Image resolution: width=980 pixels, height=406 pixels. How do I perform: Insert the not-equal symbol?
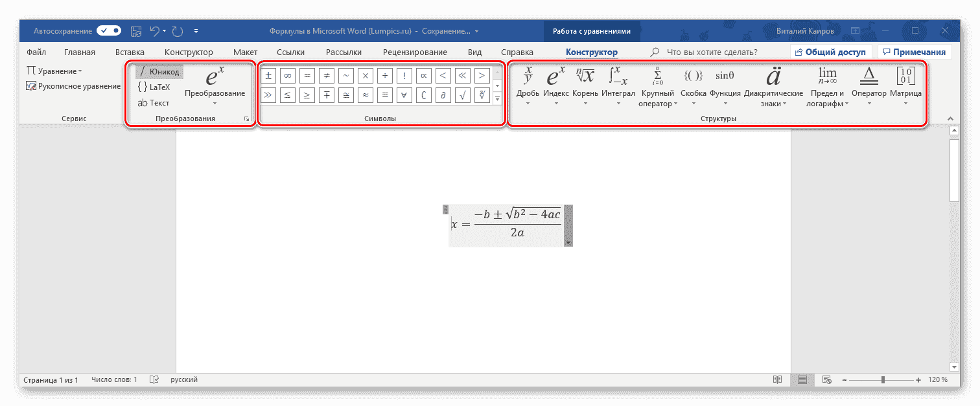pos(327,76)
